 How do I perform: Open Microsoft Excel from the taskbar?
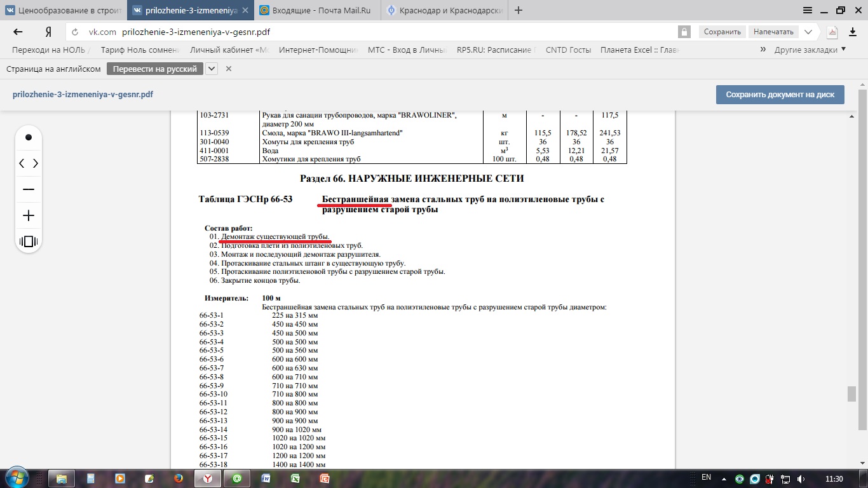[295, 478]
